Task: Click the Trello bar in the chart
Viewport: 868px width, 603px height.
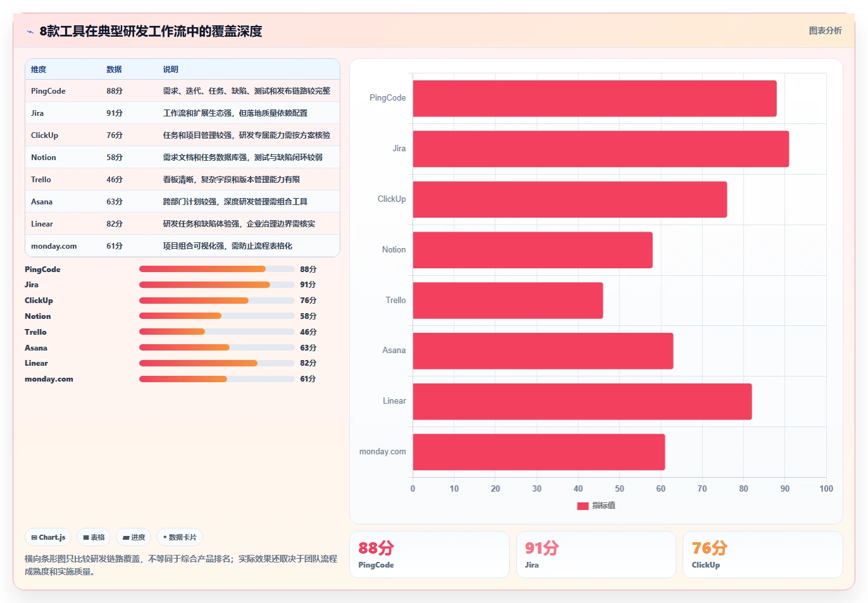Action: 507,301
